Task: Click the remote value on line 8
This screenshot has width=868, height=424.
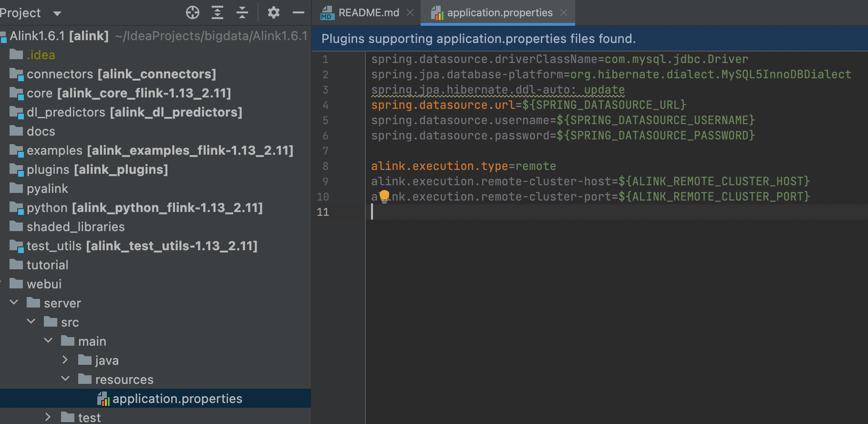Action: click(x=536, y=166)
